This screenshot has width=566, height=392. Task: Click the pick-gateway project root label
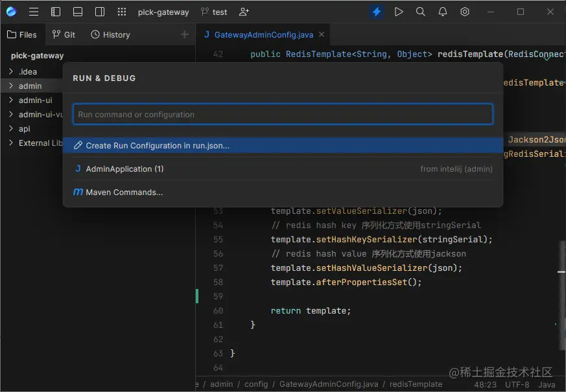click(x=37, y=56)
